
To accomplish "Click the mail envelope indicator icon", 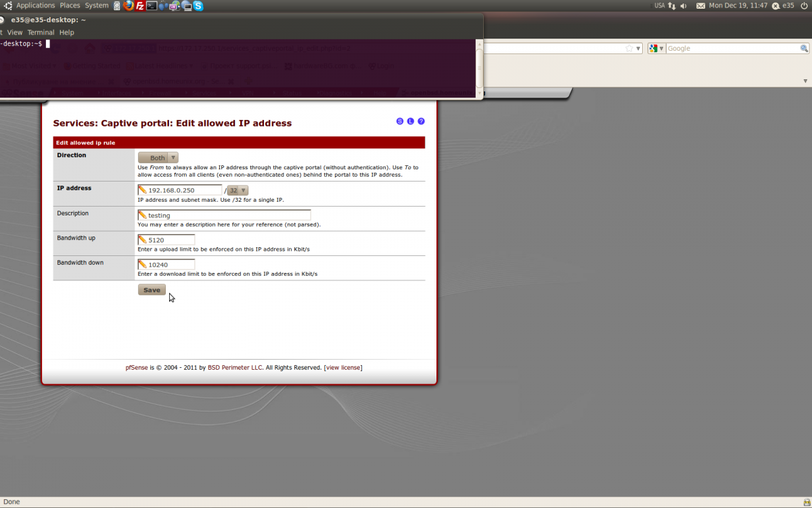I will (700, 5).
